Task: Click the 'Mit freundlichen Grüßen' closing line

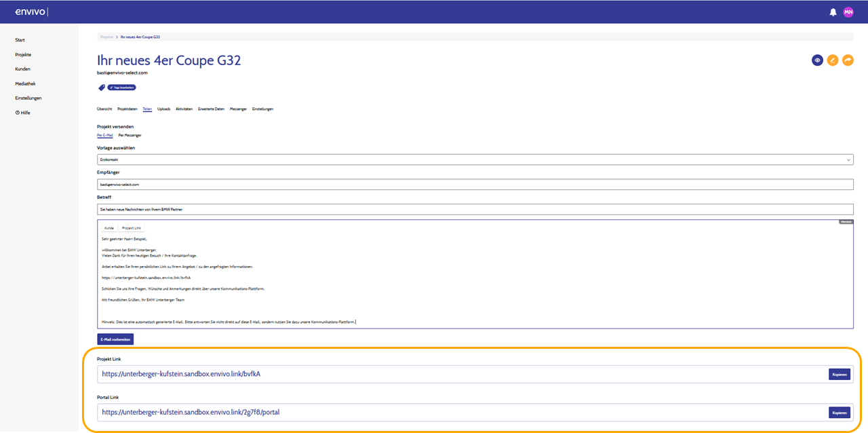Action: pos(143,299)
